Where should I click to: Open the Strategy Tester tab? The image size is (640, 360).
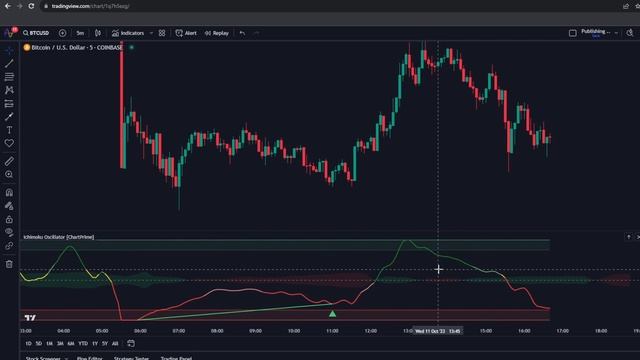point(131,358)
